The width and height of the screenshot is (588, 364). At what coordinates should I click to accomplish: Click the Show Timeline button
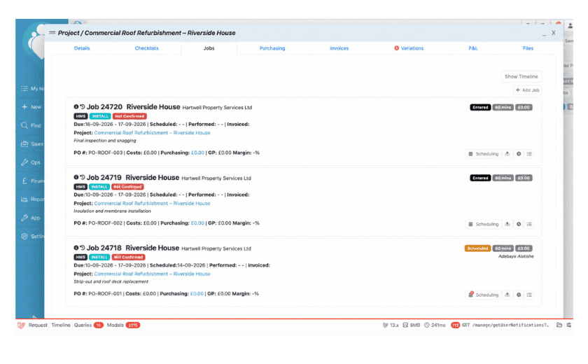[521, 76]
